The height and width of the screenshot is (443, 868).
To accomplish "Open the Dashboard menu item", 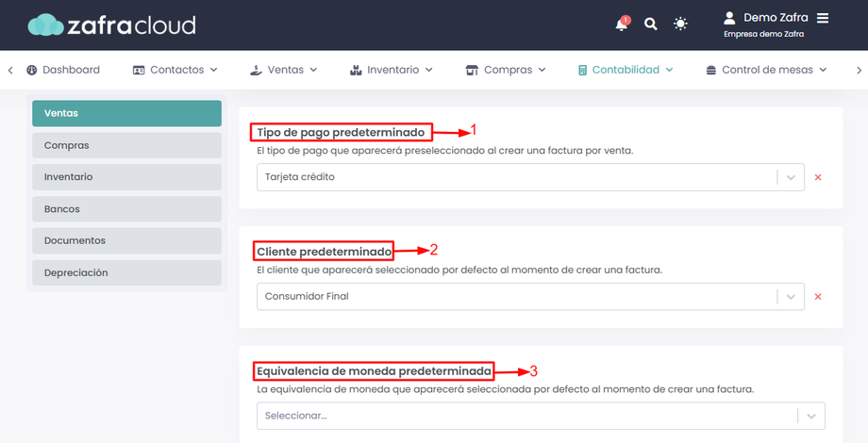I will (x=63, y=71).
